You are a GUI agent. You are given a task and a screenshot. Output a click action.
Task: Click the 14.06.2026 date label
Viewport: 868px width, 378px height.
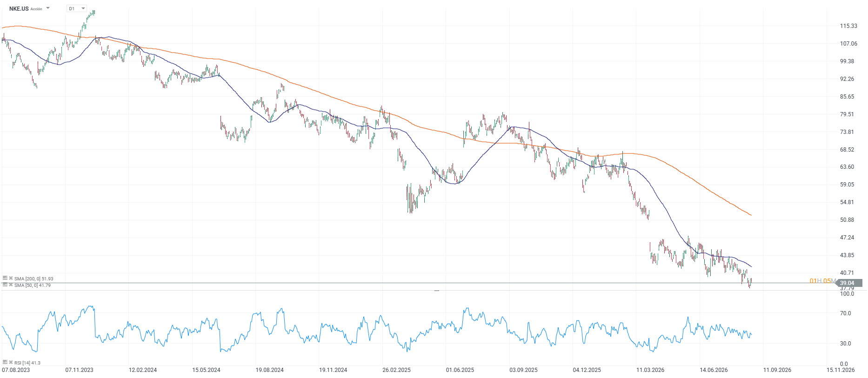[x=714, y=370]
